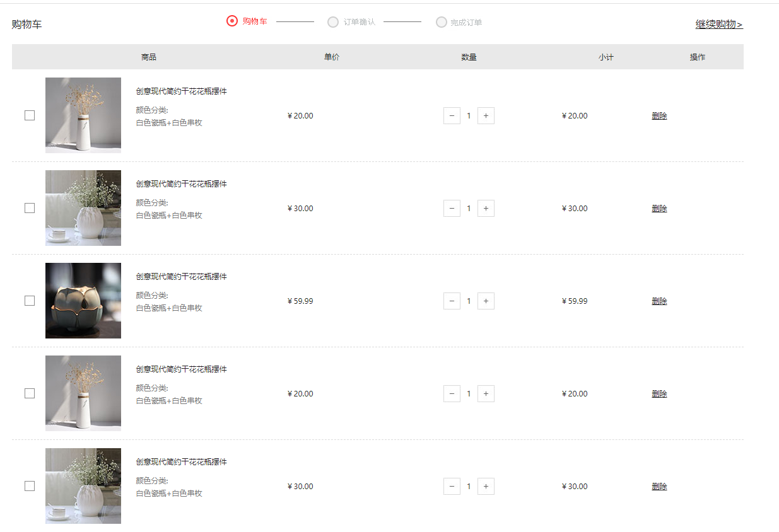Viewport: 779px width, 532px height.
Task: Click minus button in first cart row
Action: [452, 115]
